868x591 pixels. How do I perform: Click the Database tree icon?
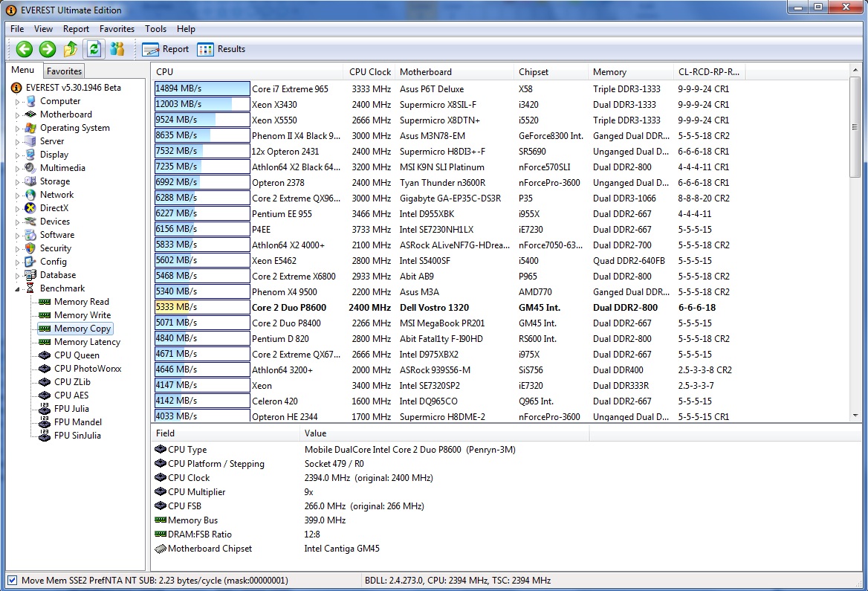(x=30, y=275)
